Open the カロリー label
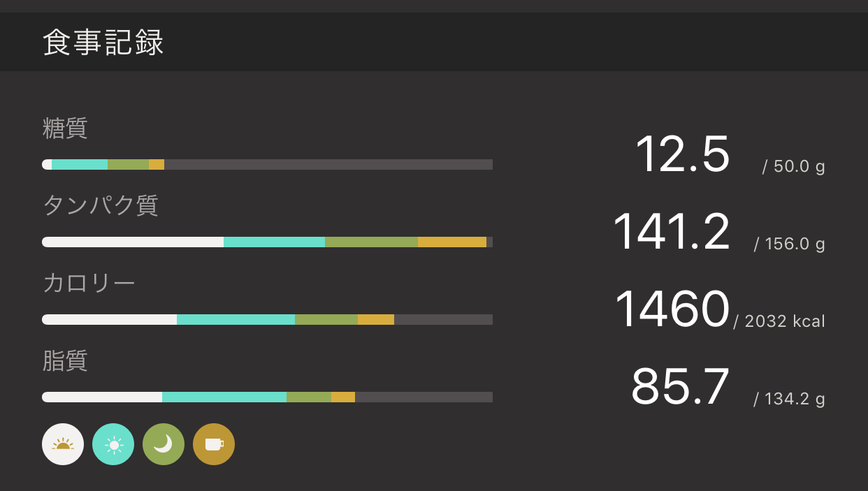The image size is (868, 491). click(89, 284)
